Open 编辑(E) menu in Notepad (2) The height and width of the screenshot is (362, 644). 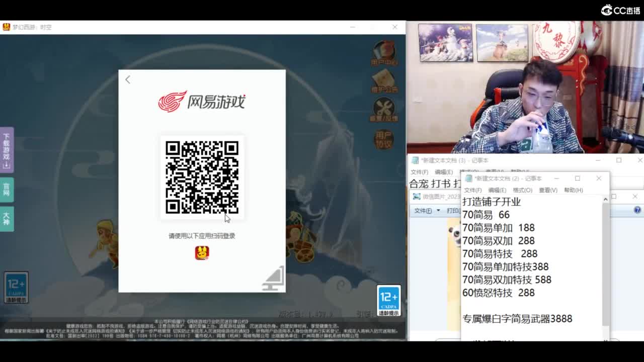click(x=497, y=190)
